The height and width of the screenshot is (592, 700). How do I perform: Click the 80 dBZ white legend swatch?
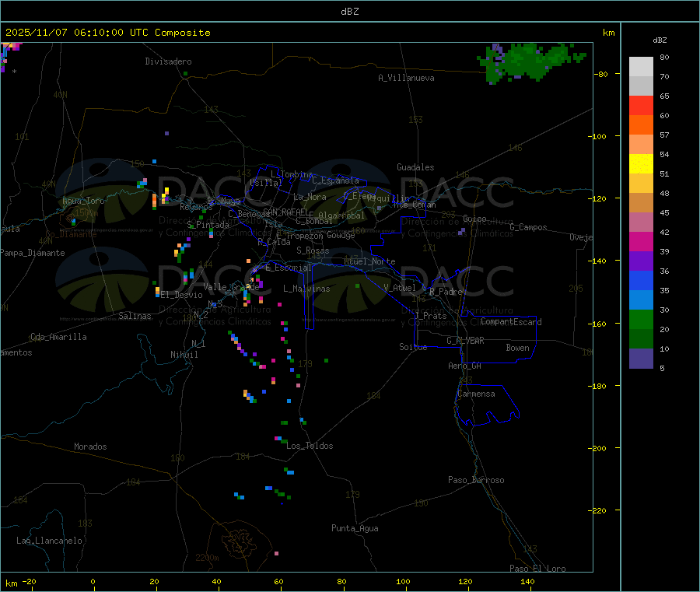coord(641,67)
